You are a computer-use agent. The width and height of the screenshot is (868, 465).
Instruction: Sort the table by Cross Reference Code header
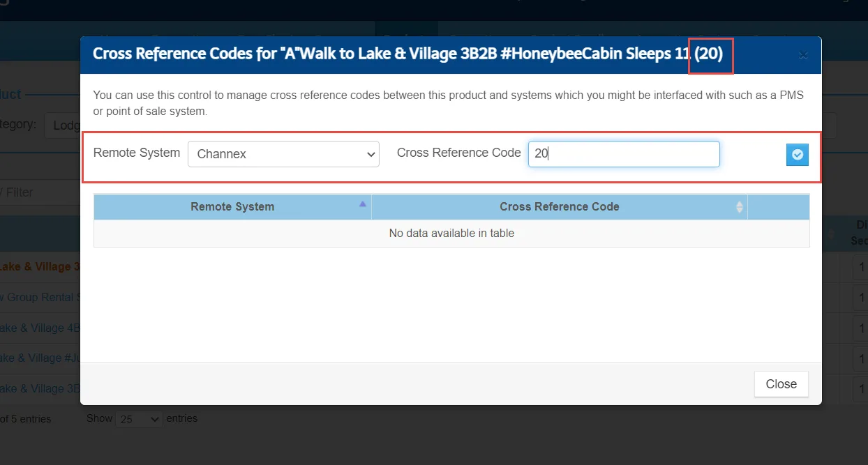pos(560,206)
